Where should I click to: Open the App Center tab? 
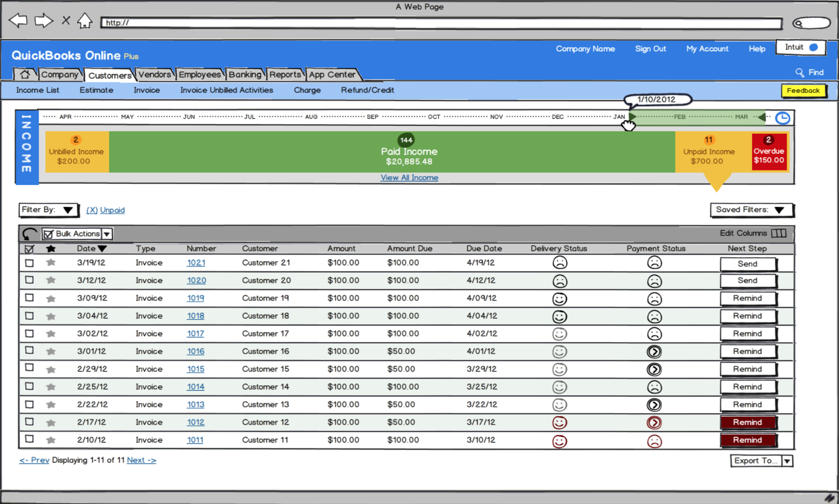coord(332,74)
